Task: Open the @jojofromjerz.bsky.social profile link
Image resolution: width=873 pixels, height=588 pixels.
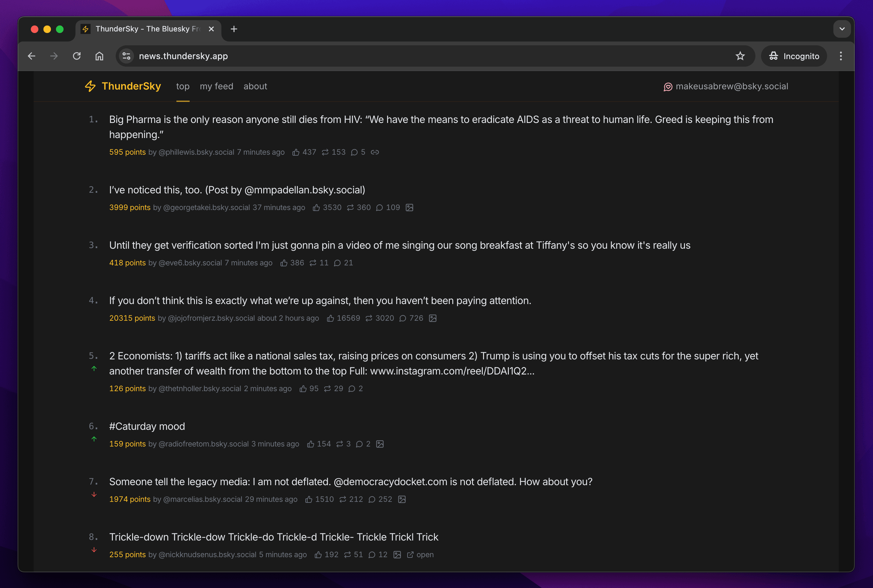Action: pos(211,319)
